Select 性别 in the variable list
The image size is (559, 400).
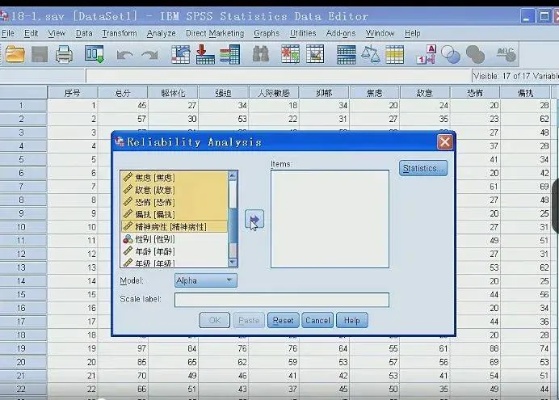coord(174,239)
